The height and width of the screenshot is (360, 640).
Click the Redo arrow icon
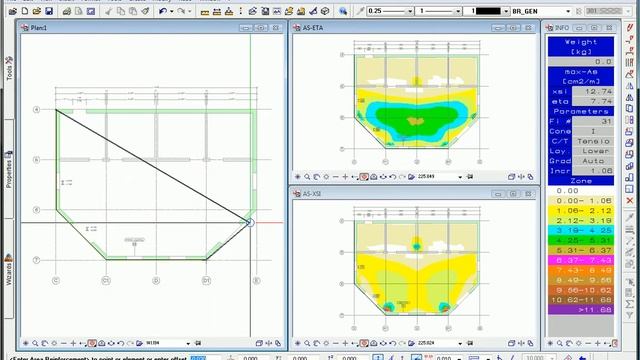pos(181,11)
